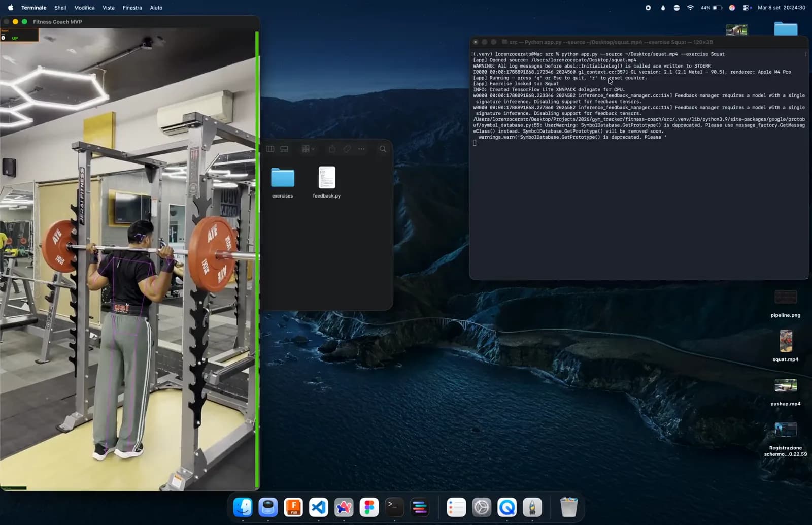The image size is (812, 525).
Task: Click the 'Running – press q or Esc' line
Action: click(x=560, y=78)
